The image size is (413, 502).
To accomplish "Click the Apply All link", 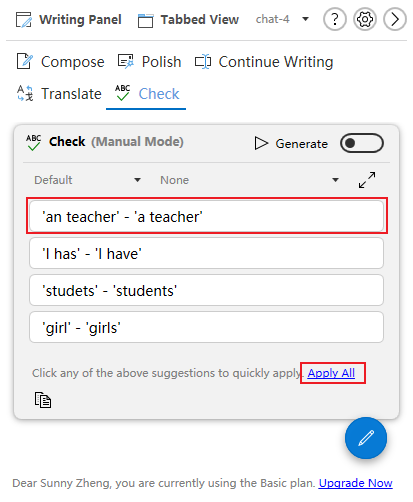I will tap(331, 373).
